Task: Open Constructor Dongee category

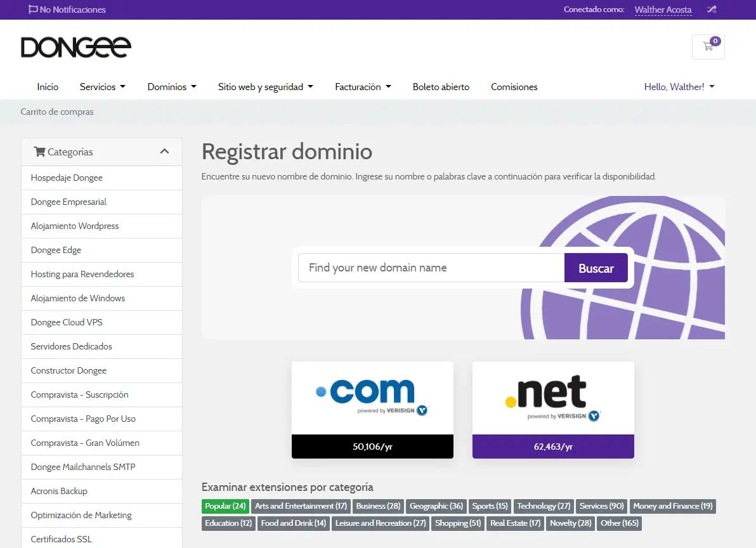Action: [x=101, y=370]
